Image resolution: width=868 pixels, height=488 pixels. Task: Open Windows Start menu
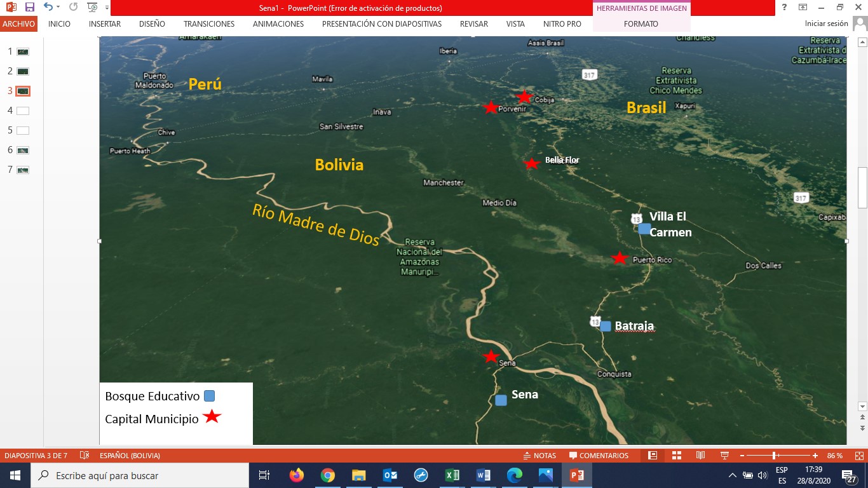click(x=15, y=475)
